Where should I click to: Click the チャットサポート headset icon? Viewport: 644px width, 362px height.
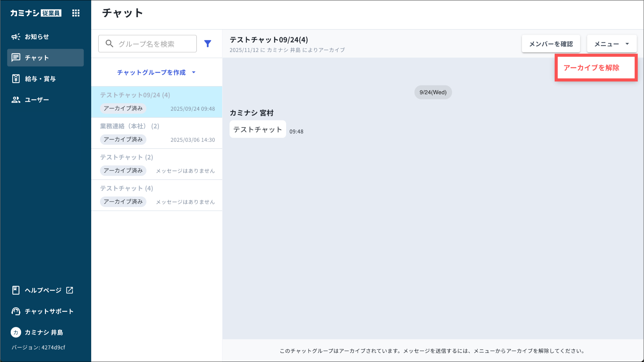pyautogui.click(x=16, y=311)
